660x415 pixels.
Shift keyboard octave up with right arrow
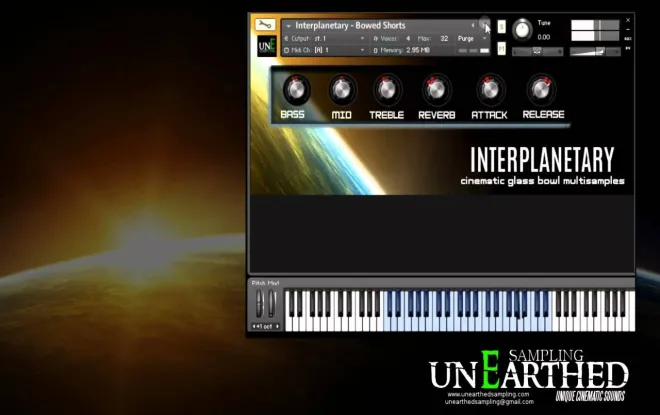point(277,326)
